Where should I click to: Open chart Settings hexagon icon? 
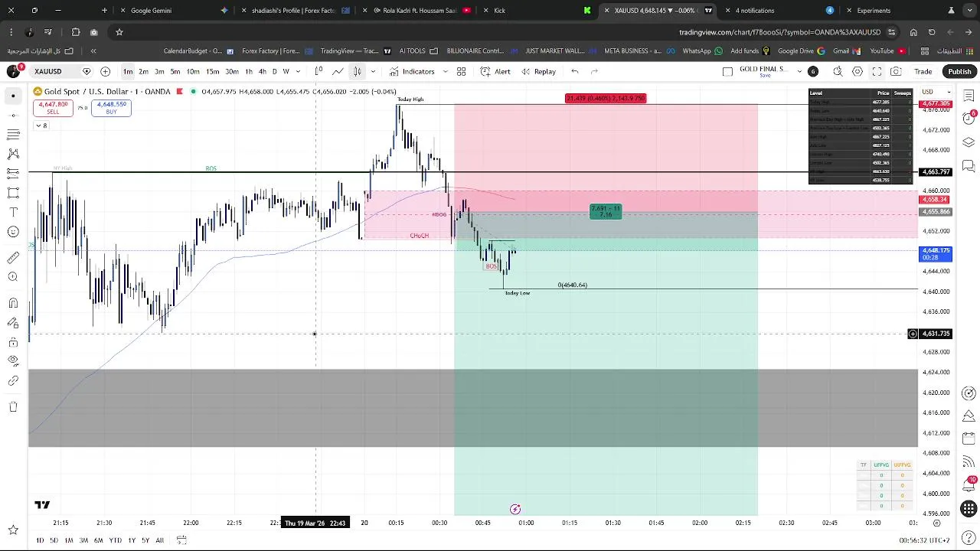click(857, 71)
